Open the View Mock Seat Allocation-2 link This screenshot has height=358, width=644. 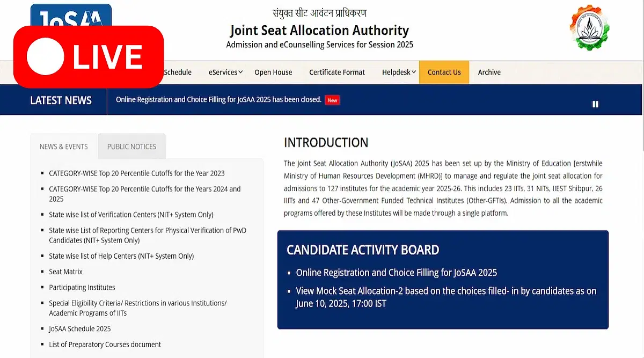click(x=446, y=297)
